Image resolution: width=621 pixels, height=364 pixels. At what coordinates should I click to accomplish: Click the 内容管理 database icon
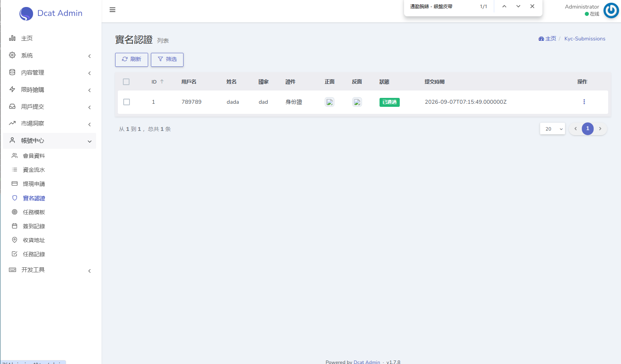point(12,72)
